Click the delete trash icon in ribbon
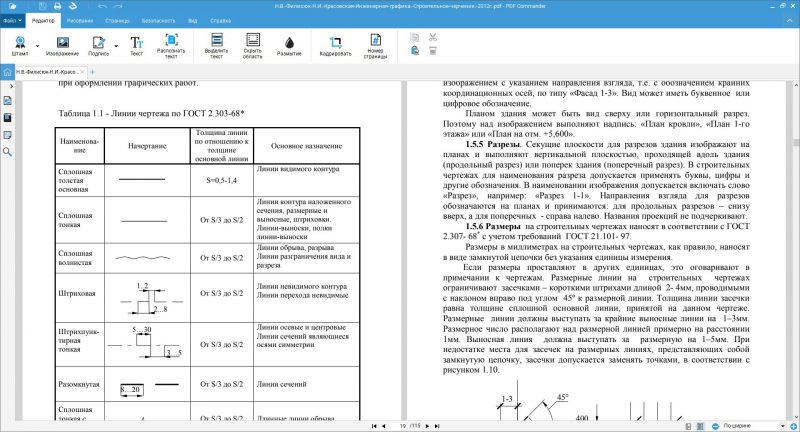 pos(433,50)
